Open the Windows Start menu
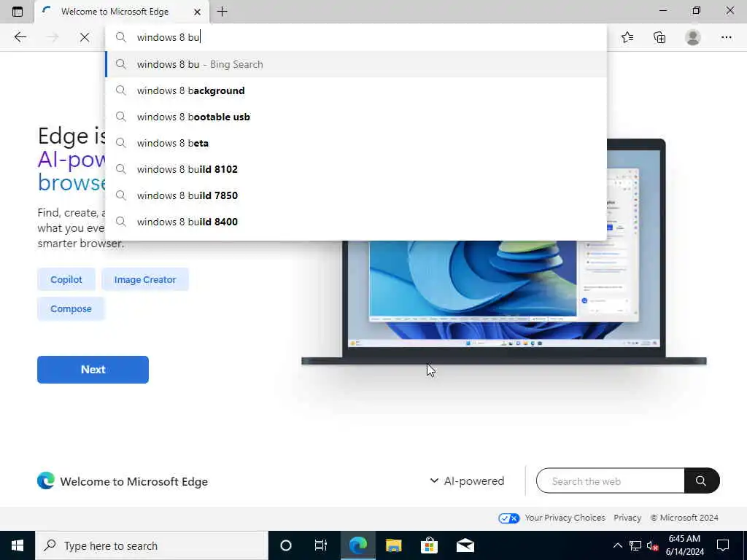This screenshot has width=747, height=560. point(18,545)
